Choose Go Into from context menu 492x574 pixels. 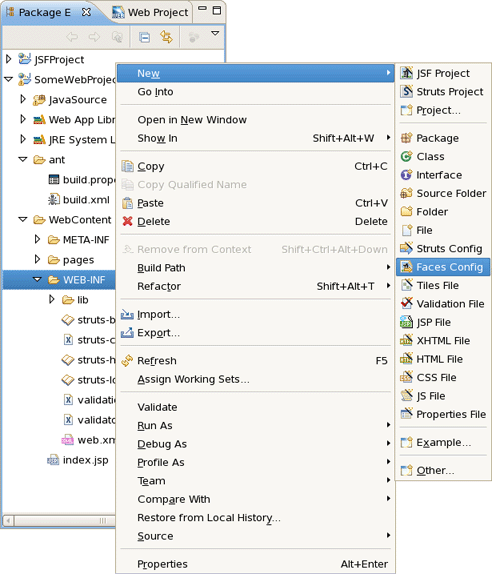(x=256, y=92)
